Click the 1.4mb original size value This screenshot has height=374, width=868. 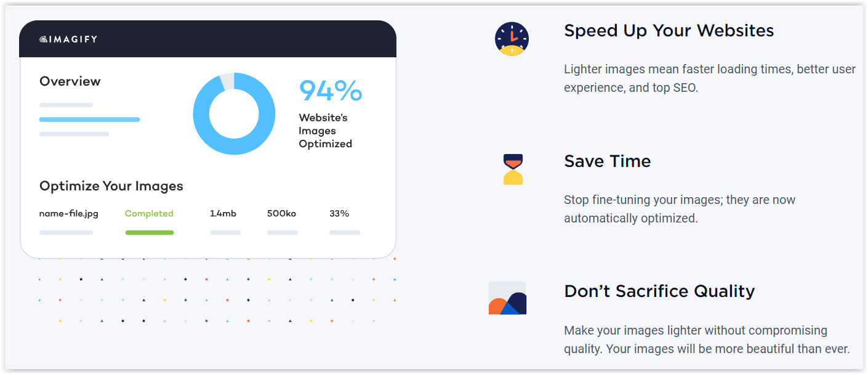pos(223,214)
